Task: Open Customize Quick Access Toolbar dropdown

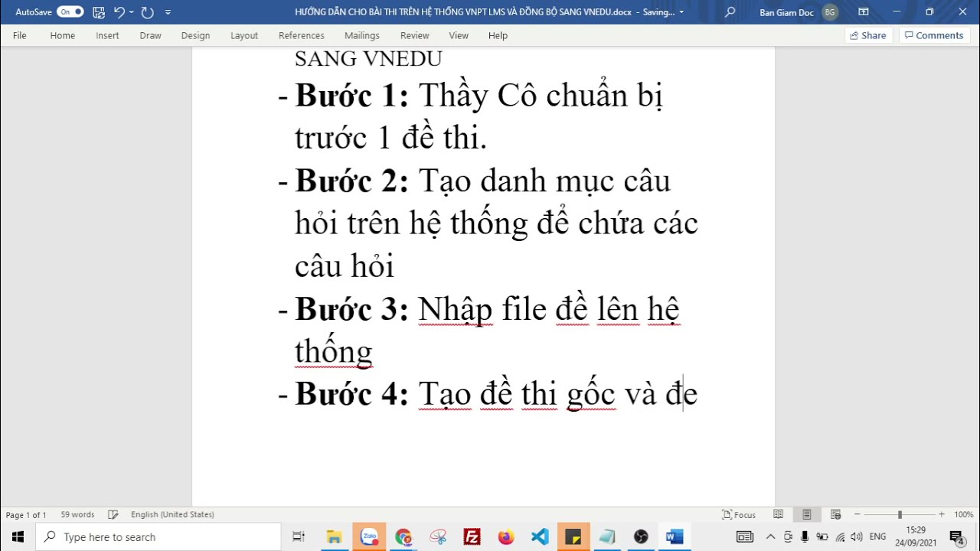Action: 168,12
